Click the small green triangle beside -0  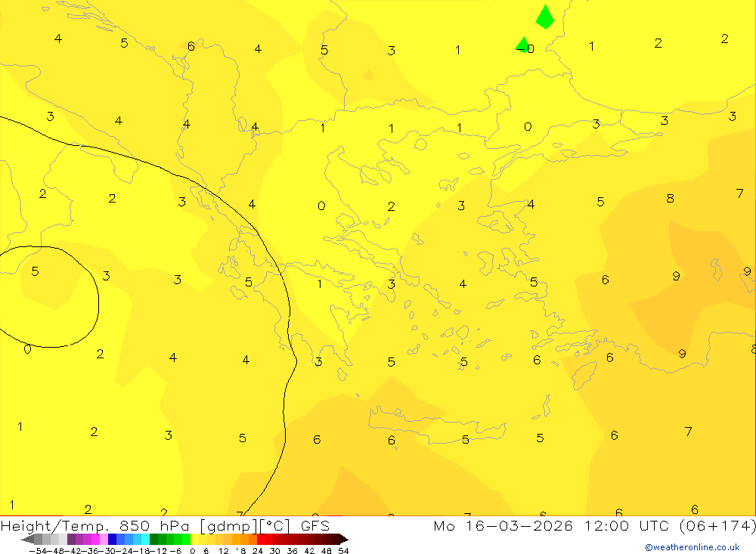(x=522, y=45)
